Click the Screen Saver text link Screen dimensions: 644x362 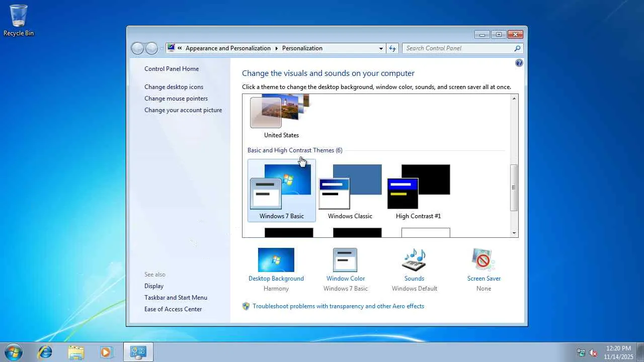point(484,279)
